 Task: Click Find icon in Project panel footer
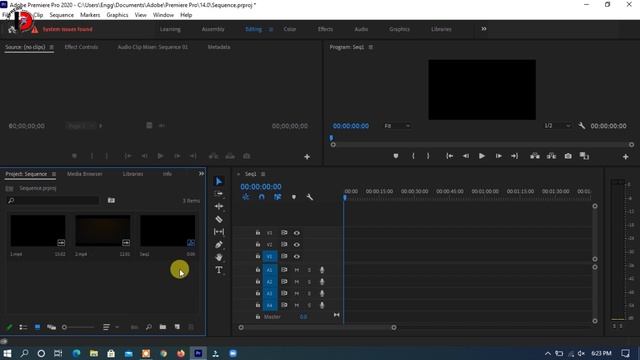coord(149,327)
